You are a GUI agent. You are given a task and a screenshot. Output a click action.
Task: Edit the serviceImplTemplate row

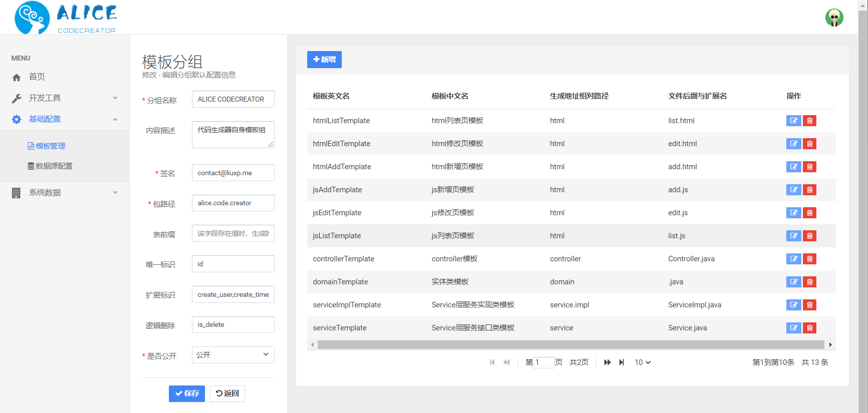[x=793, y=305]
